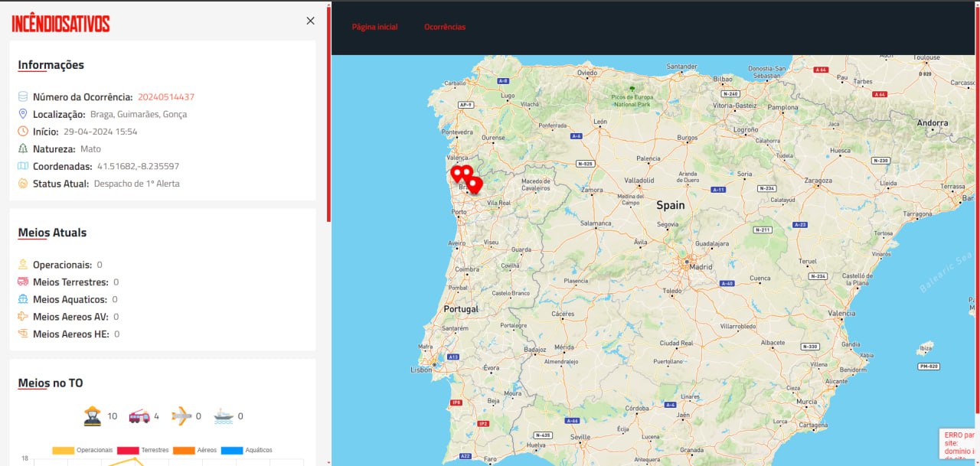
Task: Click the clock icon next to Início
Action: click(22, 131)
